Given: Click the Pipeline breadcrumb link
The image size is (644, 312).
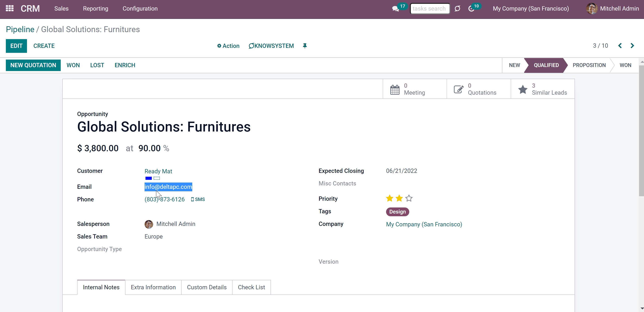Looking at the screenshot, I should tap(20, 29).
